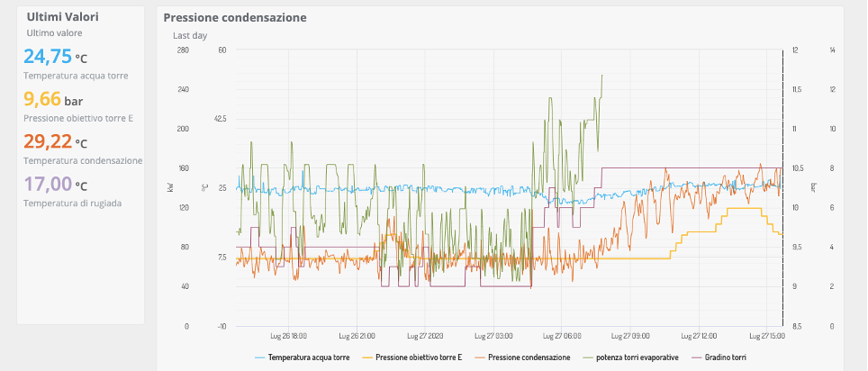The image size is (868, 371).
Task: Select the 9,66 bar value
Action: click(x=51, y=99)
